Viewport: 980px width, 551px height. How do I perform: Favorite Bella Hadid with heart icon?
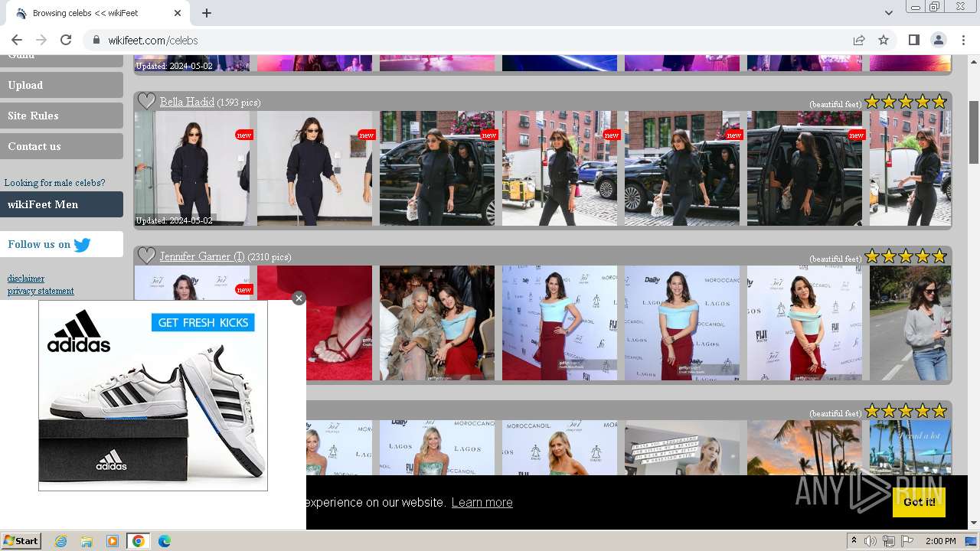[x=146, y=101]
